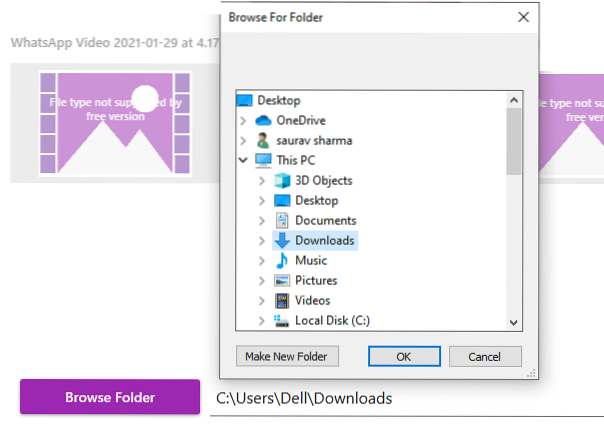
Task: Expand the Local Disk (C:) node
Action: (x=262, y=320)
